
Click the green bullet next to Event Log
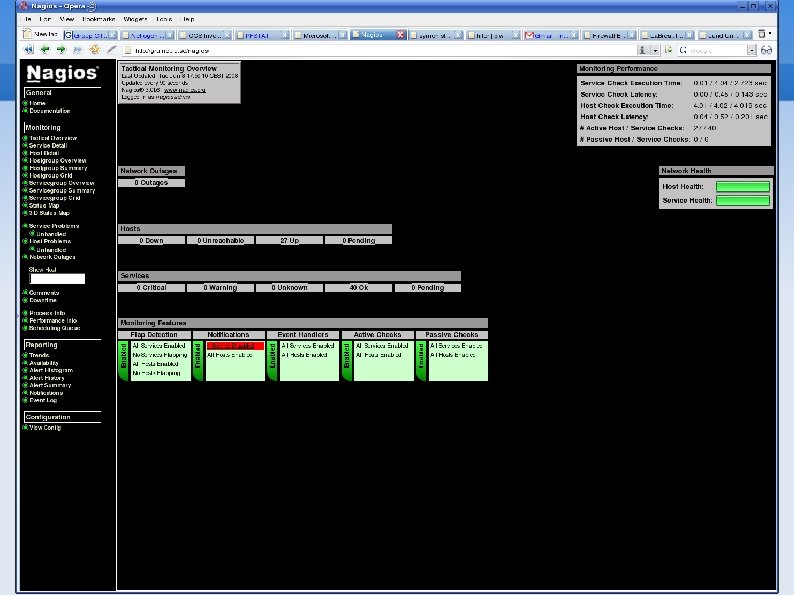(25, 400)
